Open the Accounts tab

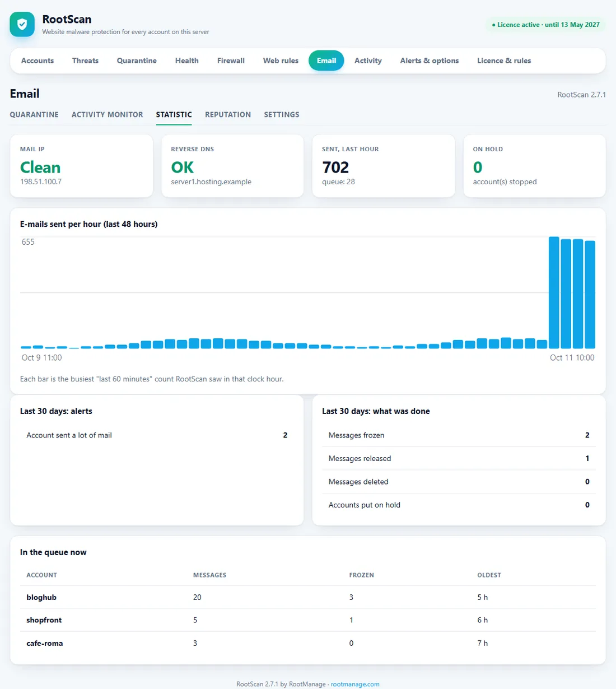pos(38,60)
